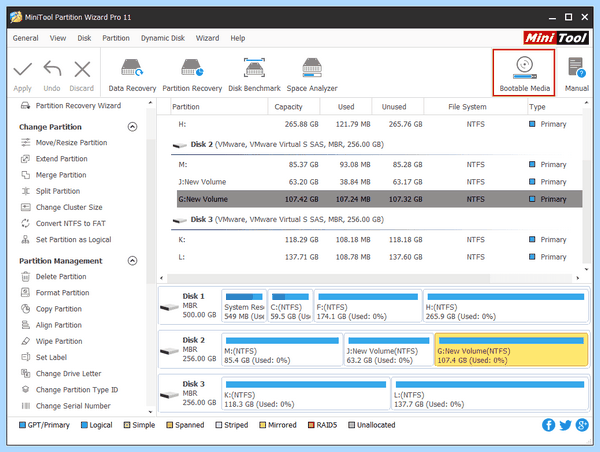Select Change Serial Number action
This screenshot has width=600, height=452.
pos(73,406)
